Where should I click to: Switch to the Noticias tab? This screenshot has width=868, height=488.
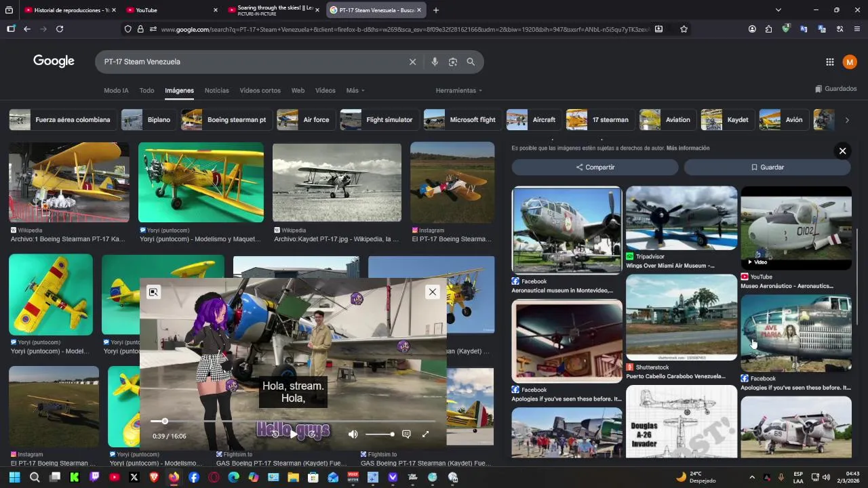click(x=217, y=90)
